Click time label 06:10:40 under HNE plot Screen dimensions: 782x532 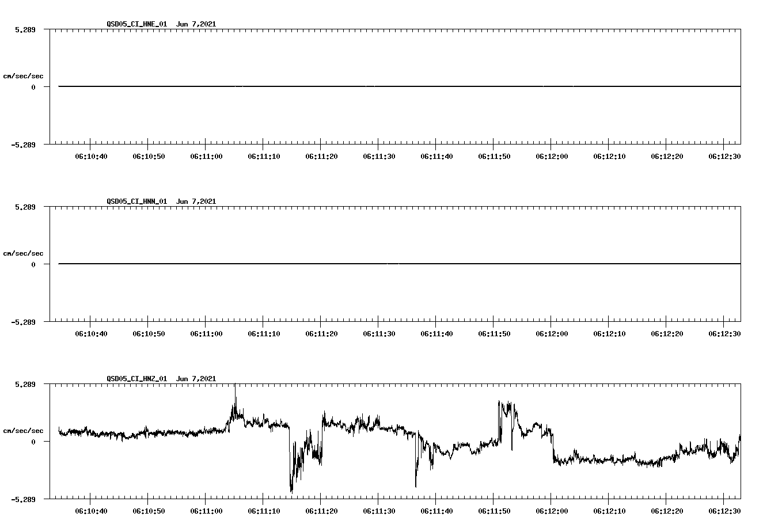tap(91, 157)
